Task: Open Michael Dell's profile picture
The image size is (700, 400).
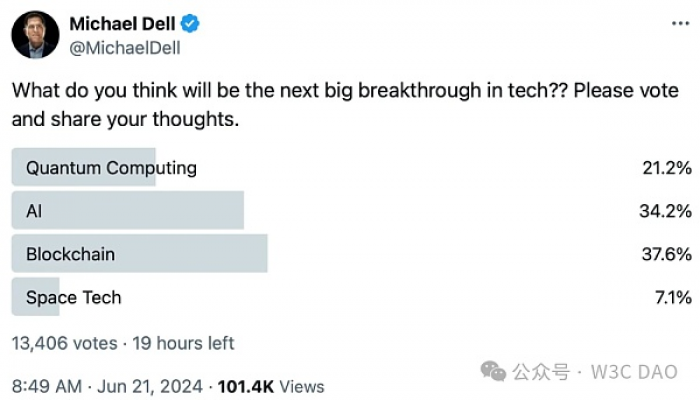Action: tap(35, 35)
